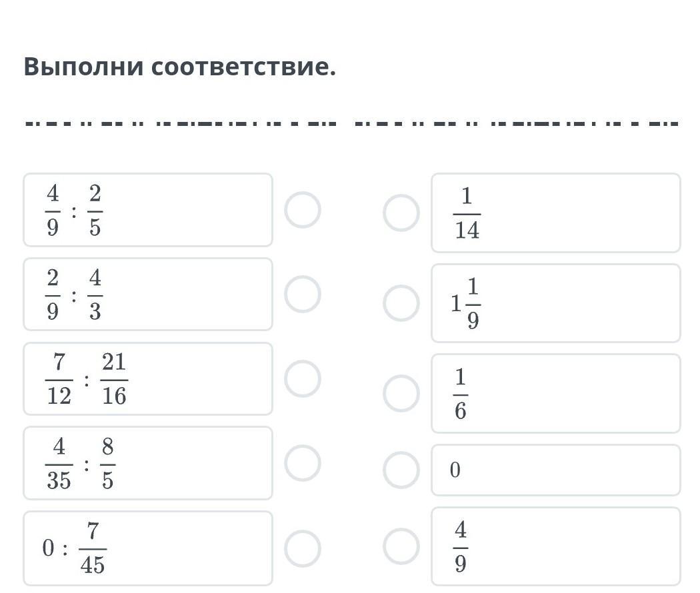Select the radio button beside 4/35 : 8/5
Viewport: 700px width, 593px height.
click(303, 462)
